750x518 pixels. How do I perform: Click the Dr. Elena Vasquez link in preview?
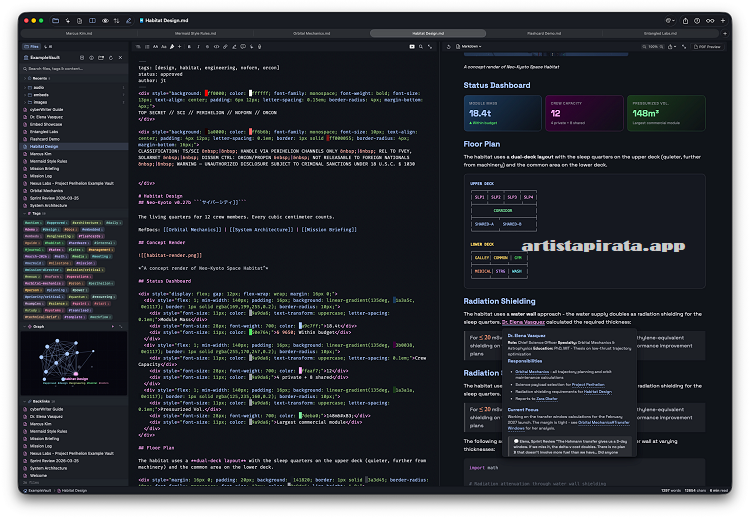(x=523, y=322)
